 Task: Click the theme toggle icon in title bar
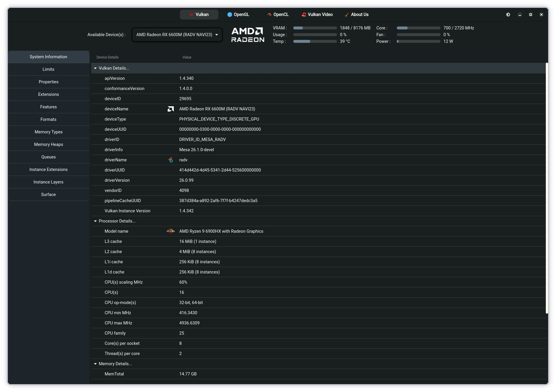pos(508,15)
